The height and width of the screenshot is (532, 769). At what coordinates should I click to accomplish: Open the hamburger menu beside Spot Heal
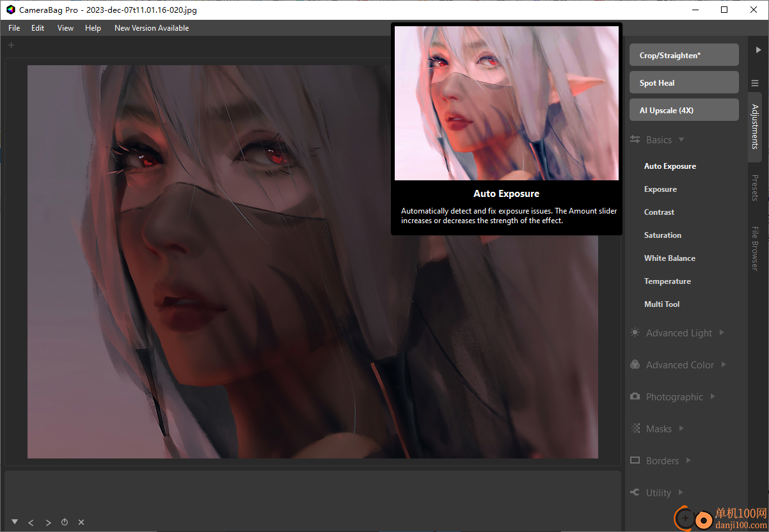pos(755,83)
